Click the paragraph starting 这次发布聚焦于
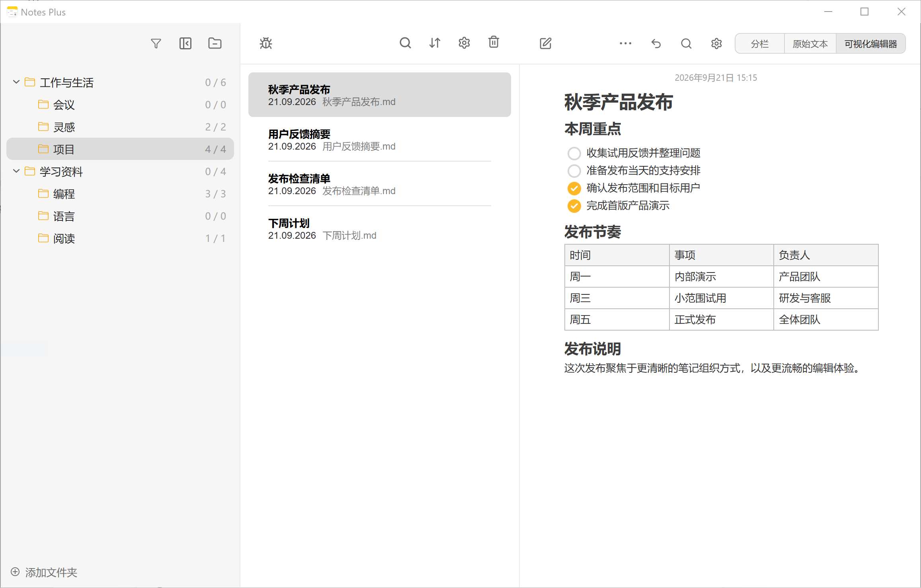Image resolution: width=921 pixels, height=588 pixels. tap(713, 368)
